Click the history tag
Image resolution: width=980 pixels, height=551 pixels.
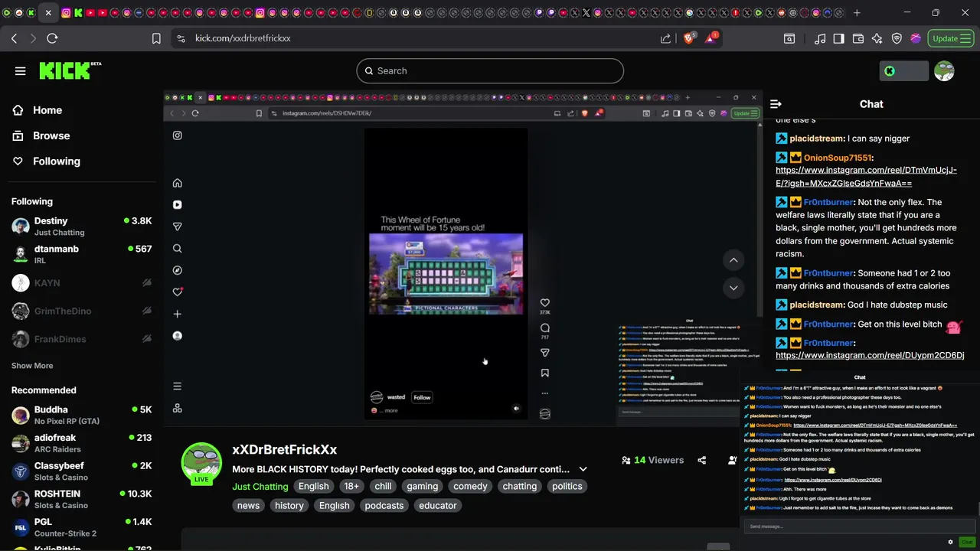point(289,506)
